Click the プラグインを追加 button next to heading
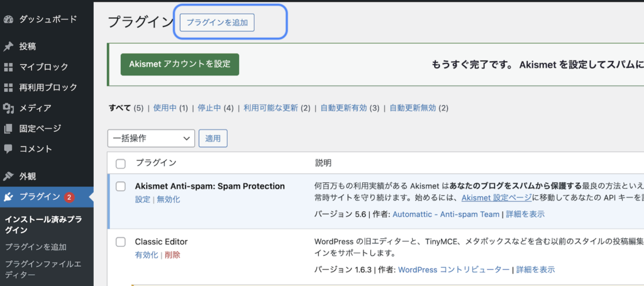The image size is (644, 286). (x=217, y=23)
